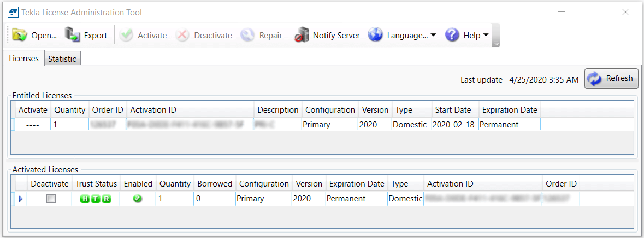This screenshot has height=238, width=644.
Task: Expand the Help dropdown arrow
Action: [x=486, y=36]
